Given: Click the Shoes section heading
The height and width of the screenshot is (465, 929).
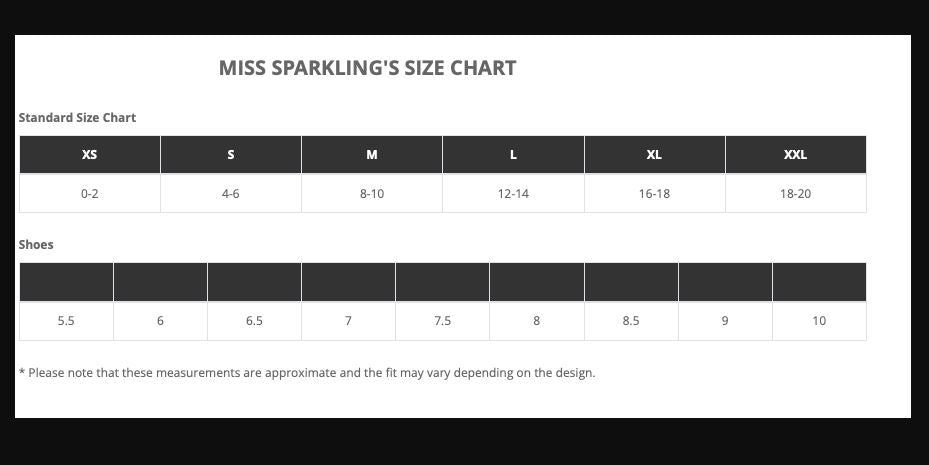Looking at the screenshot, I should pyautogui.click(x=36, y=245).
